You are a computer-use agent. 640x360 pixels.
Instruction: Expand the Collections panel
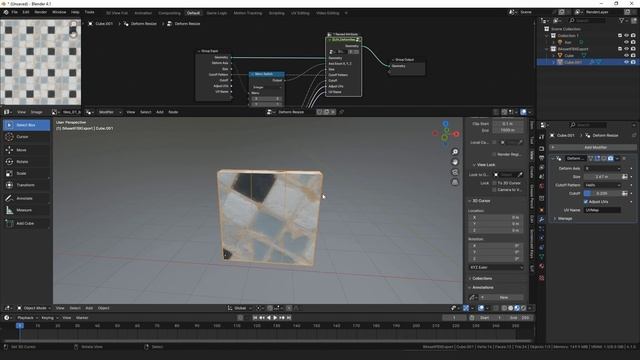(480, 278)
